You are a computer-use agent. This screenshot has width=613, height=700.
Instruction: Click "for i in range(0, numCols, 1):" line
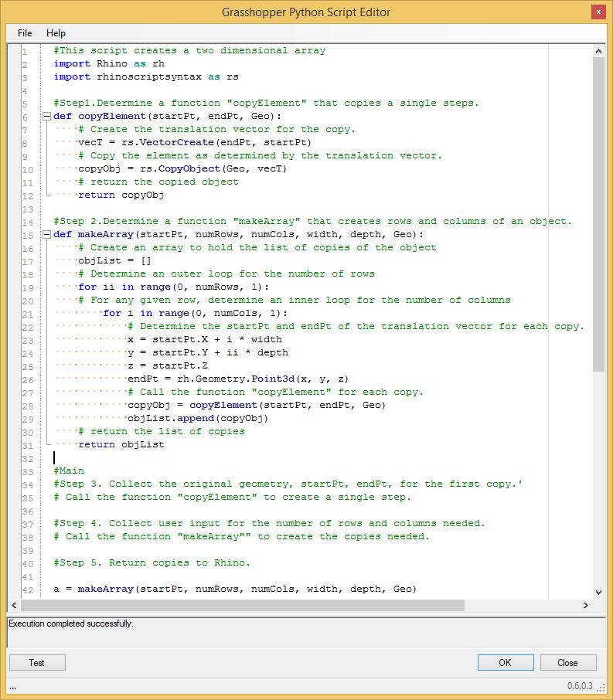click(x=196, y=314)
